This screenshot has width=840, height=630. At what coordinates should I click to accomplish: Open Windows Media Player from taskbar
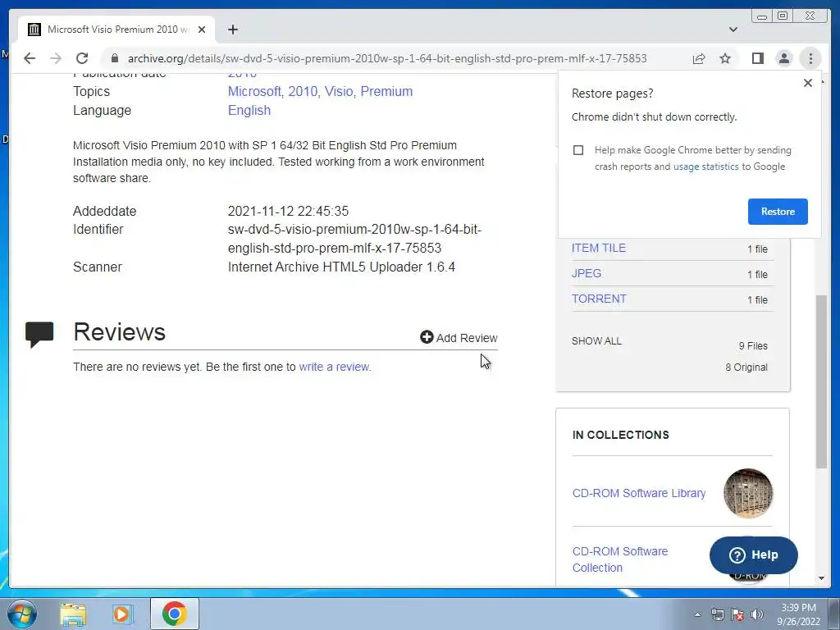[121, 614]
